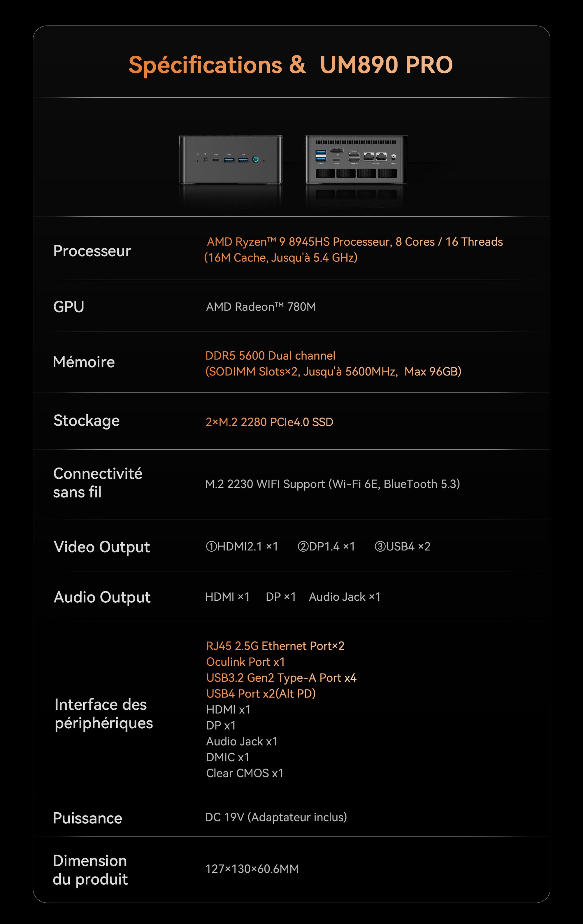Click the glowing power button on front panel

tap(256, 159)
